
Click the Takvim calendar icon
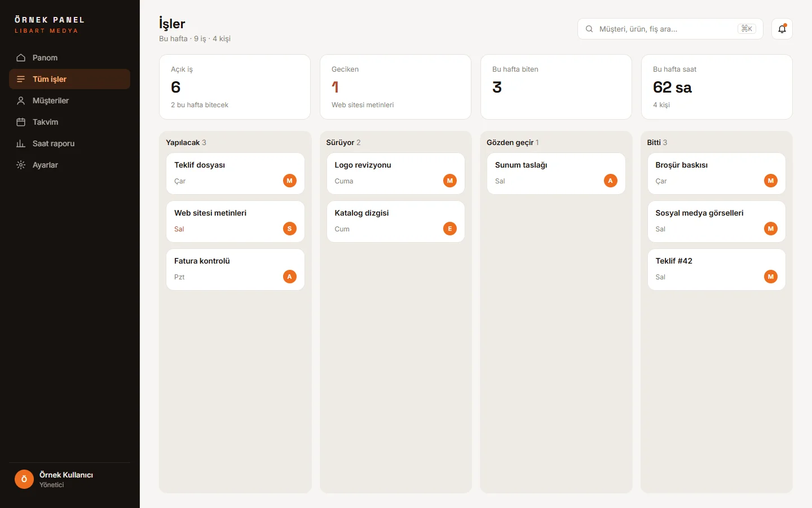click(21, 122)
